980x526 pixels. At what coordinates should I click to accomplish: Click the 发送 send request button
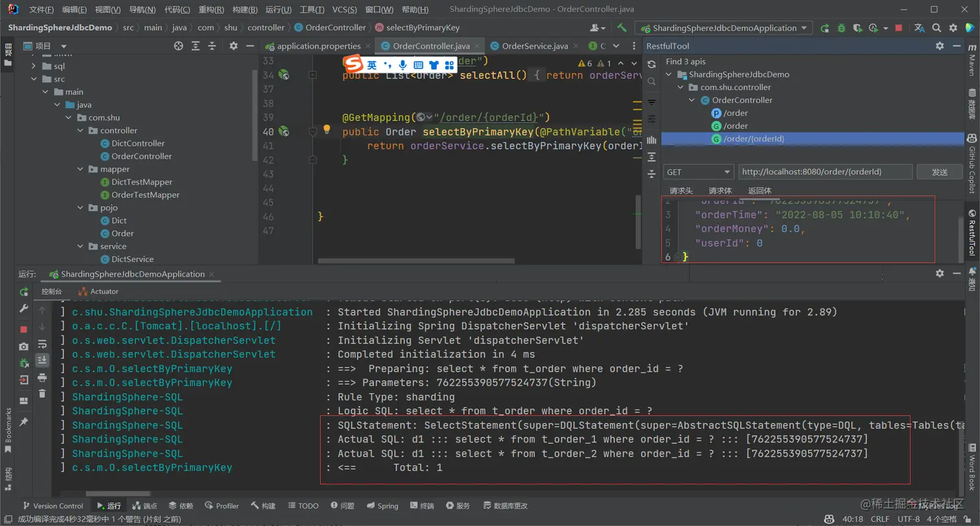[x=940, y=172]
